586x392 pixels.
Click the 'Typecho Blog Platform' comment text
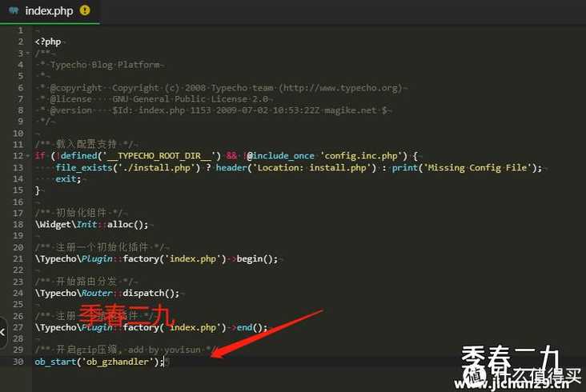pyautogui.click(x=105, y=65)
